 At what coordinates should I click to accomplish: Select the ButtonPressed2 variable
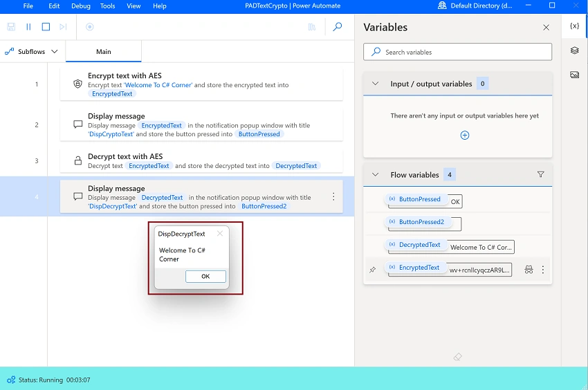click(x=418, y=222)
